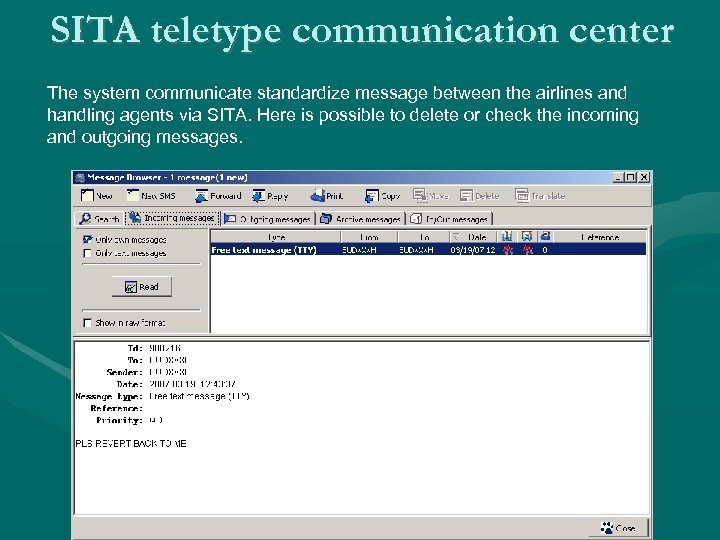Sort by Type column header
The width and height of the screenshot is (720, 540).
tap(276, 237)
